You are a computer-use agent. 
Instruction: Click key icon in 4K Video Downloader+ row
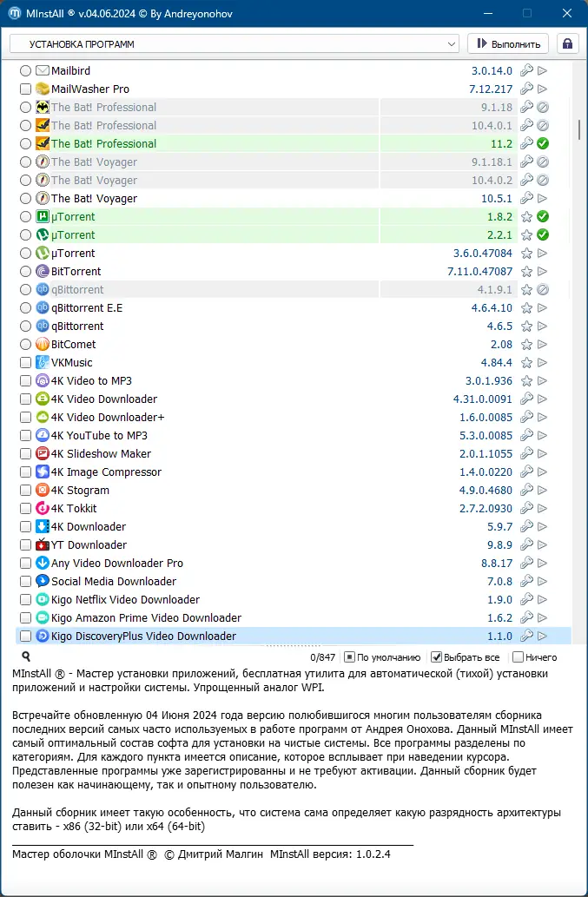coord(526,418)
